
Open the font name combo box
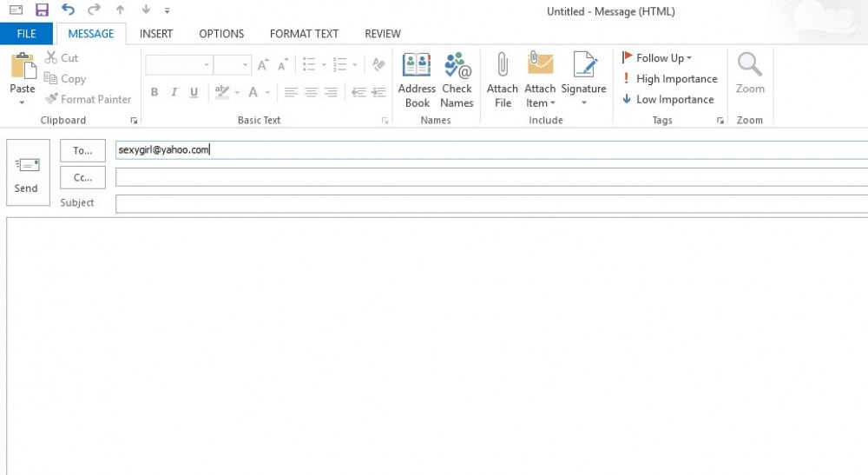[x=178, y=65]
